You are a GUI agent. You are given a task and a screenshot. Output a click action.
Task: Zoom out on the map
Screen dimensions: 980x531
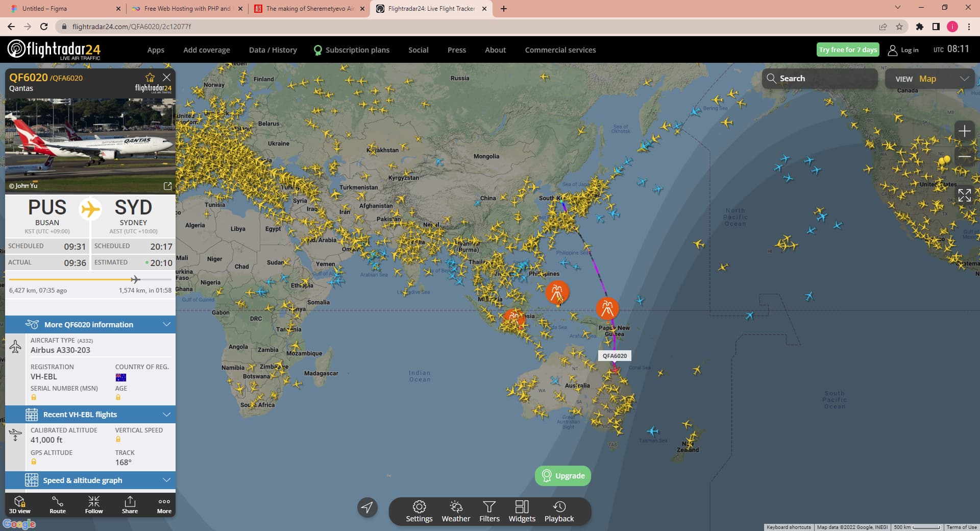tap(964, 156)
